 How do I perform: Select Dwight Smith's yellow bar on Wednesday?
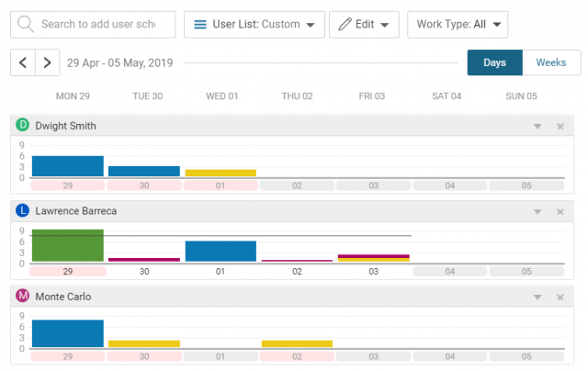pyautogui.click(x=220, y=173)
